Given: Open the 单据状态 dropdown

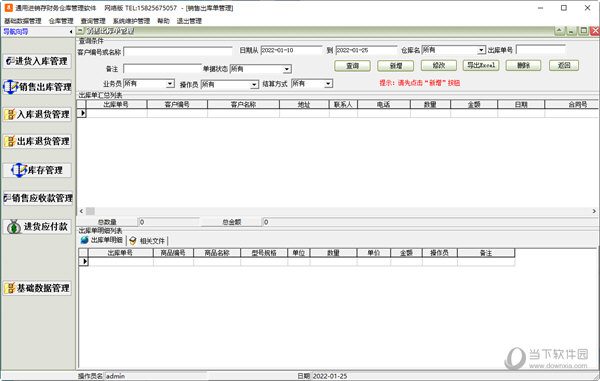Looking at the screenshot, I should tap(287, 69).
